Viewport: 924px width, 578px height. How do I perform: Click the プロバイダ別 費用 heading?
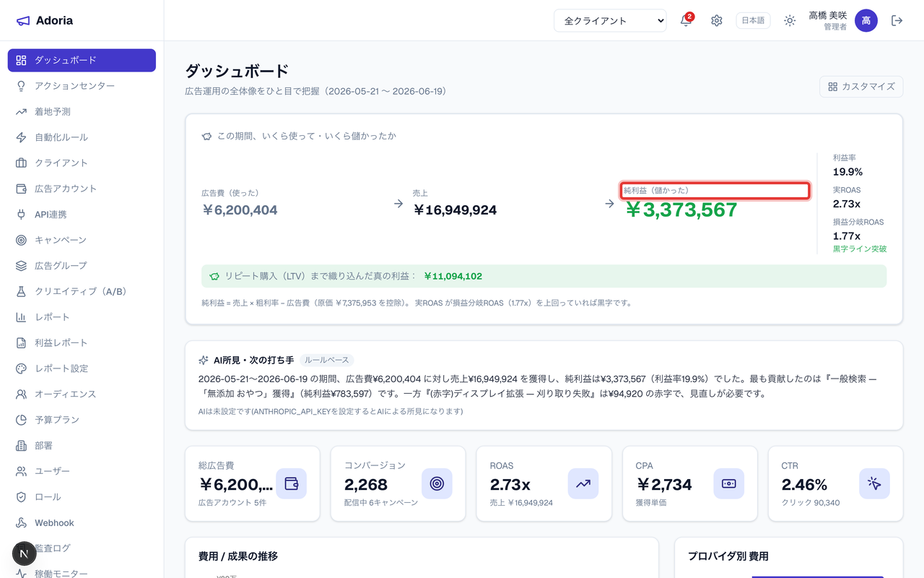pyautogui.click(x=728, y=556)
